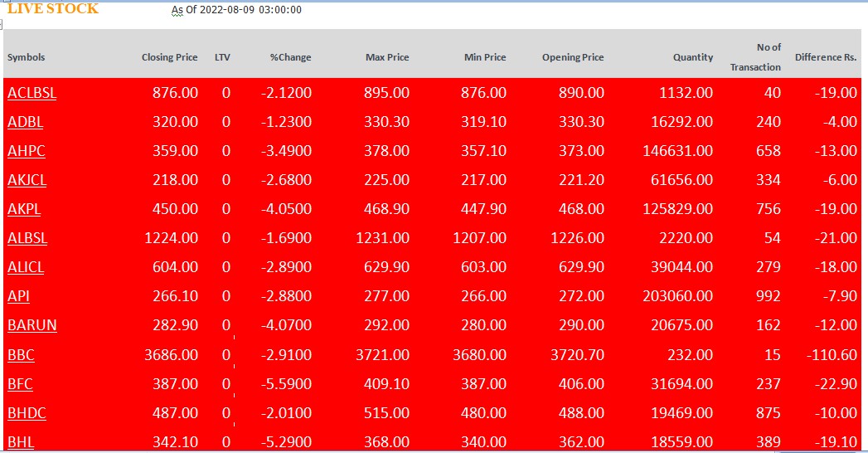
Task: Follow the AHPC symbol link
Action: [27, 151]
